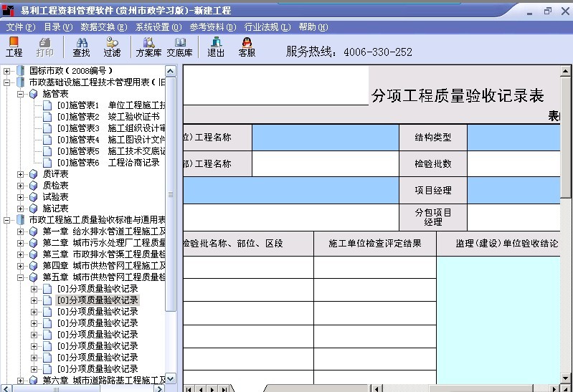Click the 打印 print icon
This screenshot has width=573, height=392.
[44, 47]
